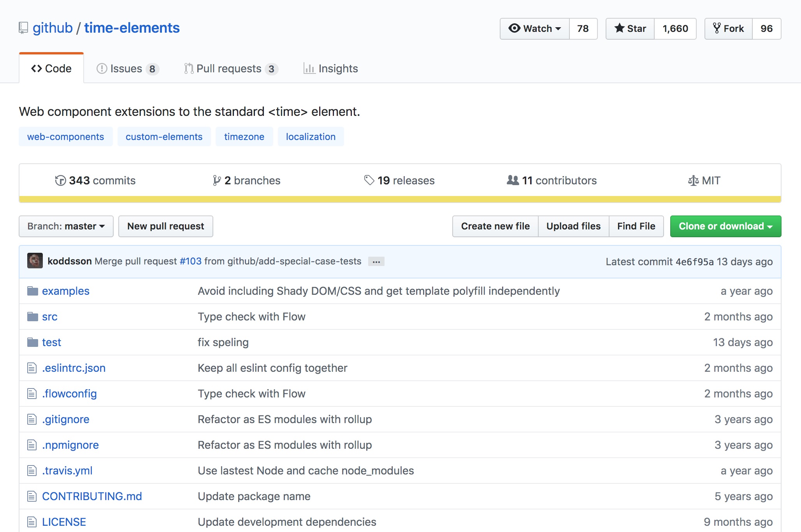Open the .eslintrc.json file
This screenshot has width=801, height=532.
tap(74, 368)
